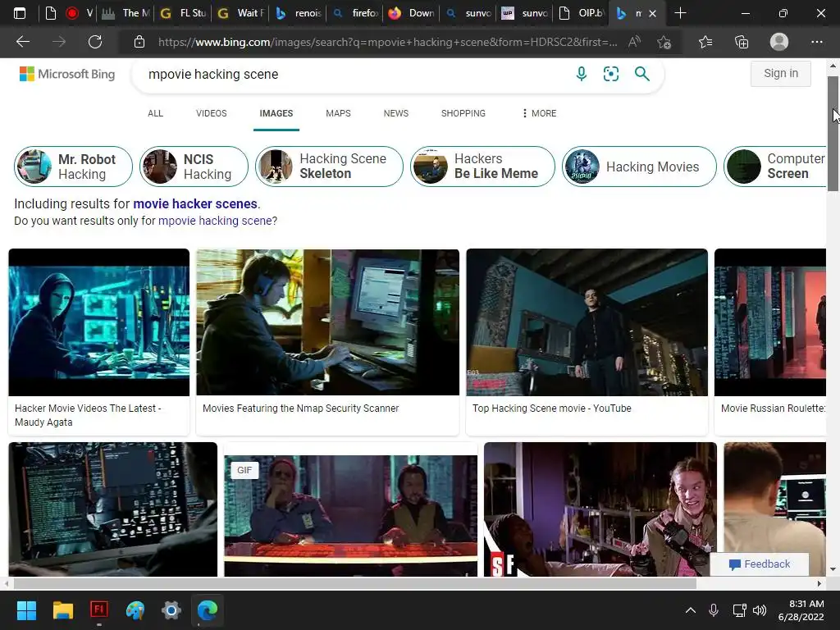Image resolution: width=840 pixels, height=630 pixels.
Task: Switch to the SHOPPING tab
Action: 463,113
